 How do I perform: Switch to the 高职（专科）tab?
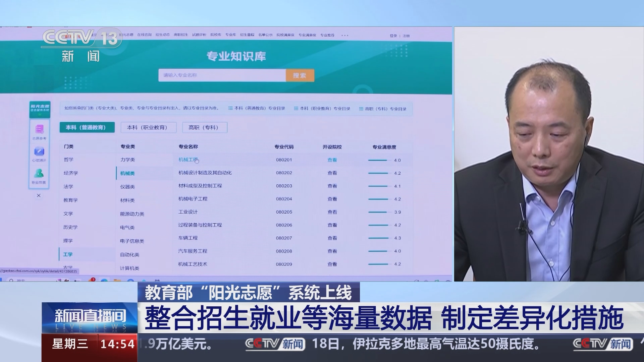tap(205, 127)
